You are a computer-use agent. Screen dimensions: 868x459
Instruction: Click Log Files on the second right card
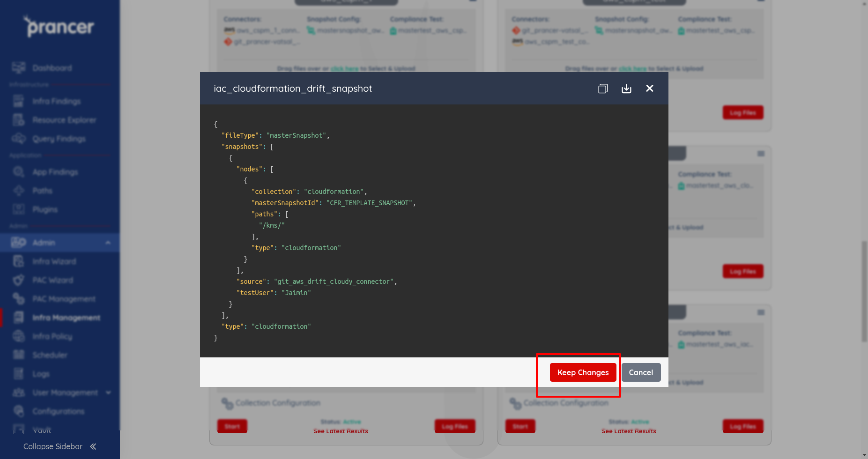[743, 271]
